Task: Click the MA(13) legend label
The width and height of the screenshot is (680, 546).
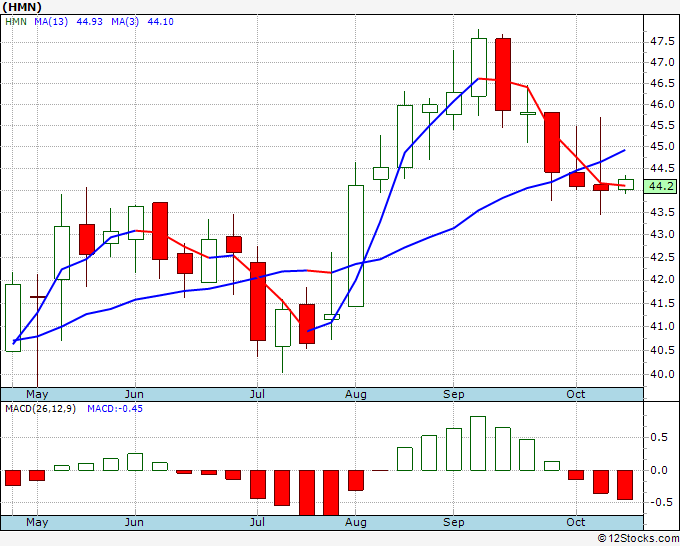Action: 51,22
